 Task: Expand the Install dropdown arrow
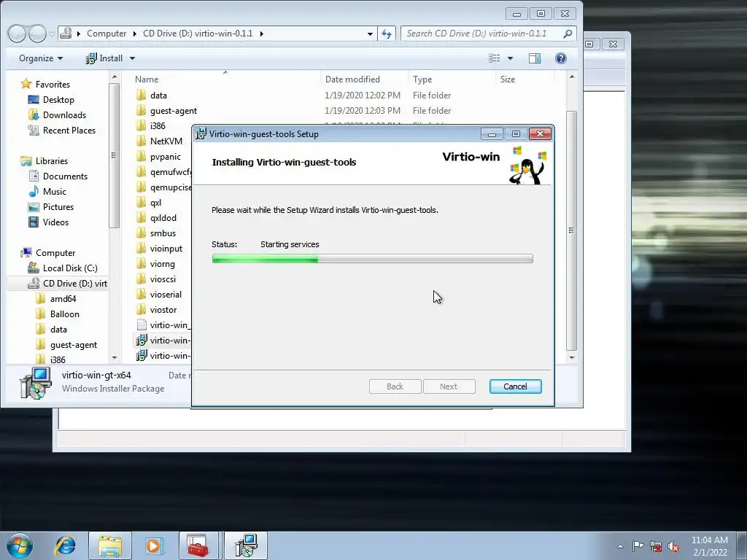(133, 58)
